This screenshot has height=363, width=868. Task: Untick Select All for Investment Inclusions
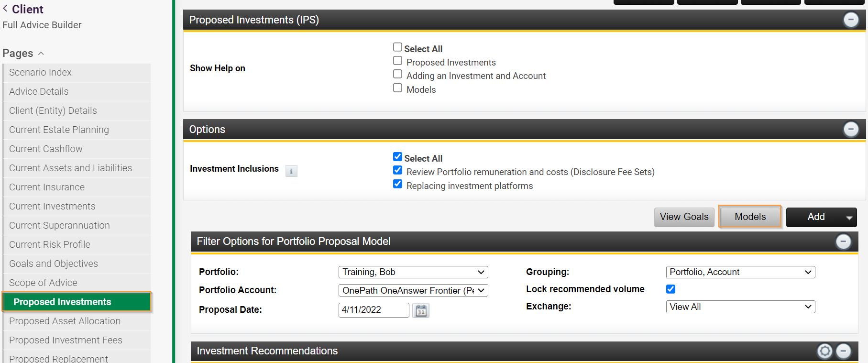pyautogui.click(x=397, y=157)
